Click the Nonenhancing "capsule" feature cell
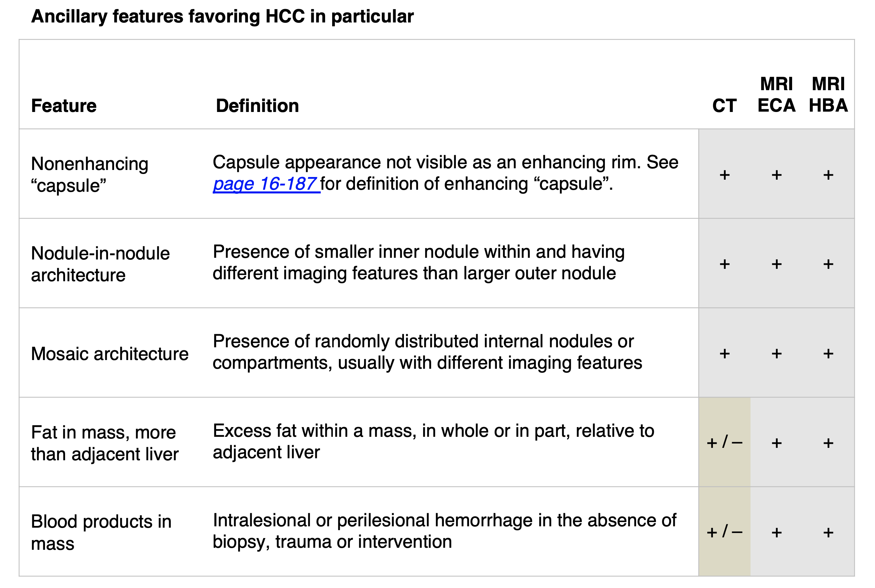This screenshot has height=588, width=875. (90, 174)
